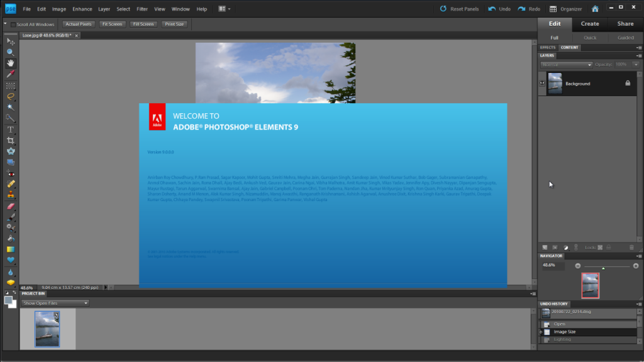This screenshot has height=362, width=644.
Task: Open the layer blending mode dropdown
Action: (566, 65)
